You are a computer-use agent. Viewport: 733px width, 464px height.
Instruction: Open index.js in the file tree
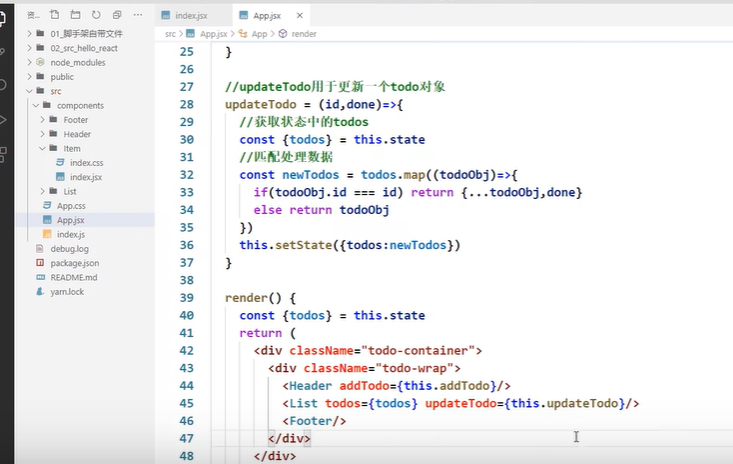click(71, 235)
